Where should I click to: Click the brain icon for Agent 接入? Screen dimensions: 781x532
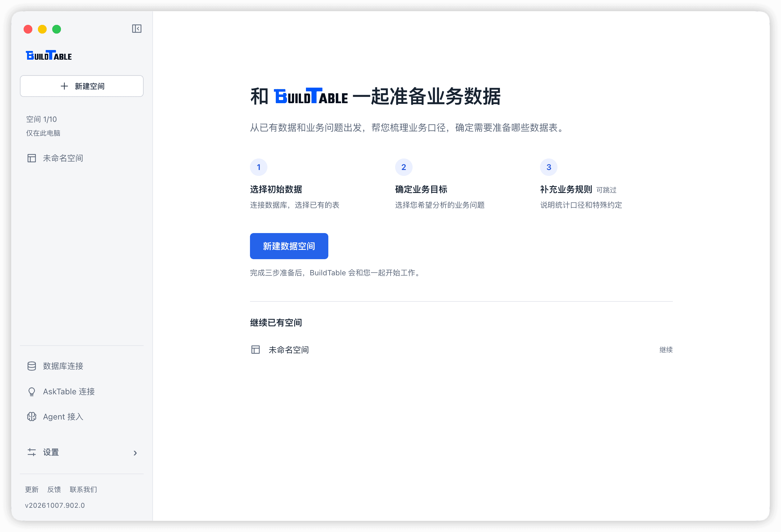tap(32, 417)
